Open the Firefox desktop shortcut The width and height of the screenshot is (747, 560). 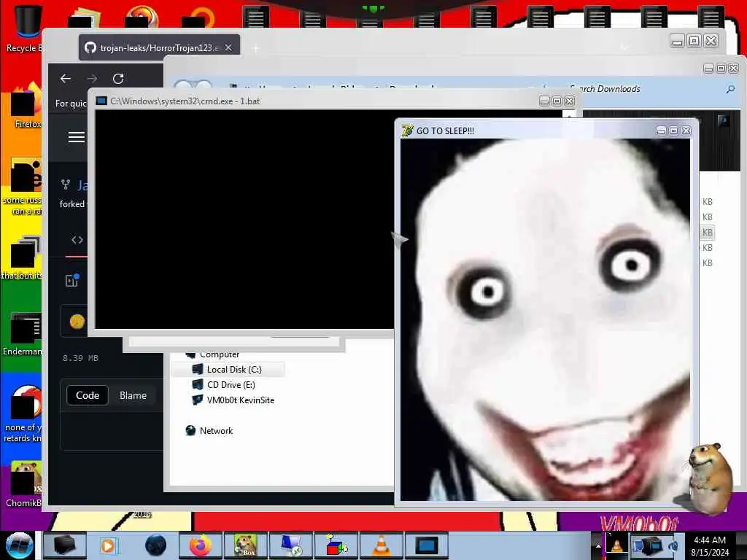(26, 106)
